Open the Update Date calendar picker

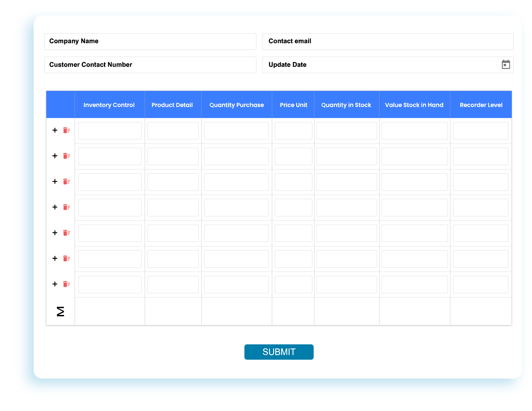[506, 64]
